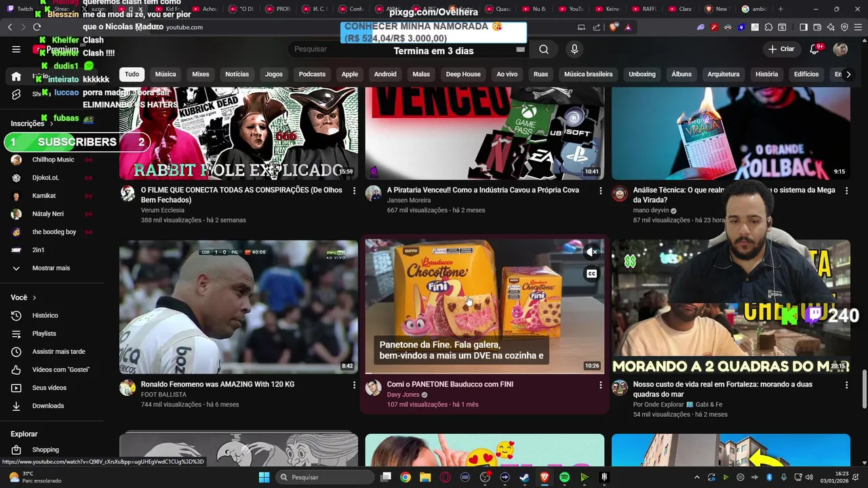The height and width of the screenshot is (488, 868).
Task: Open options menu for Rabbit Hole video
Action: pos(354,191)
